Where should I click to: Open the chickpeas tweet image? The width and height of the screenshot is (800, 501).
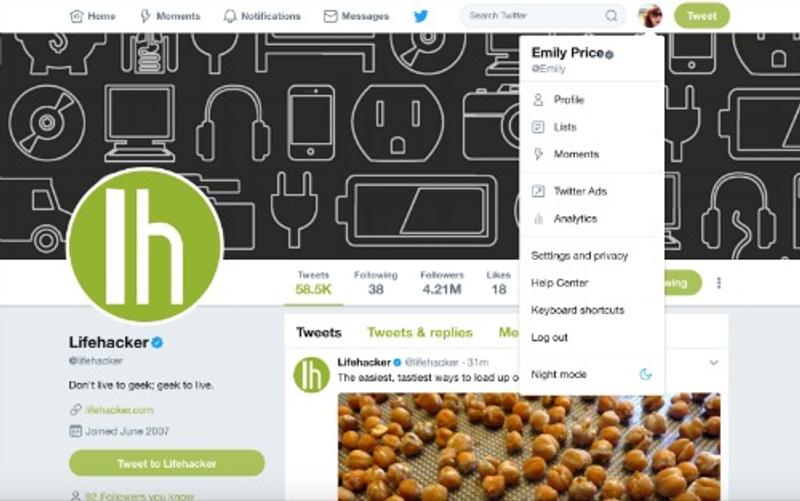[529, 446]
